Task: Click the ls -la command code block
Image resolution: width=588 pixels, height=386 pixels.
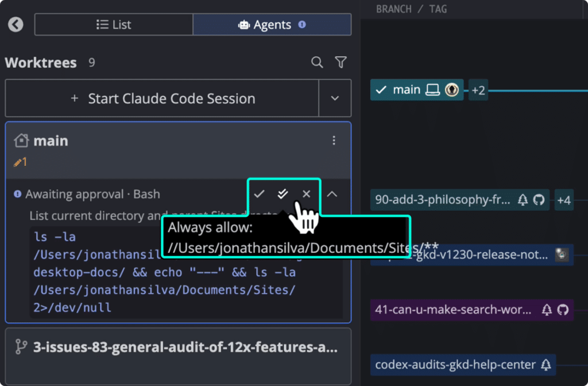Action: point(186,272)
